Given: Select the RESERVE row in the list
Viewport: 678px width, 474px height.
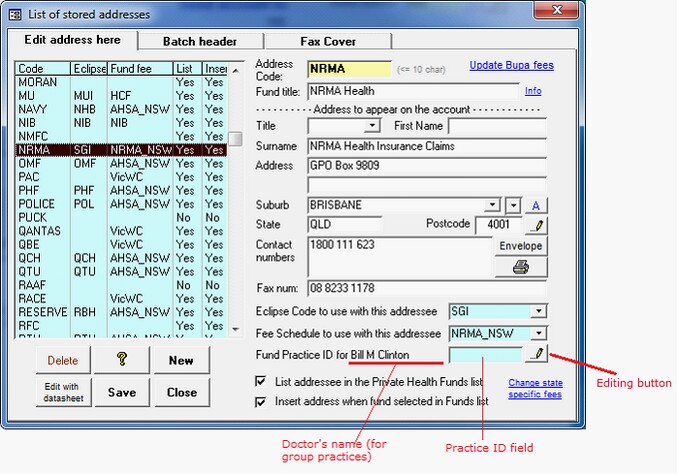Looking at the screenshot, I should pos(121,312).
